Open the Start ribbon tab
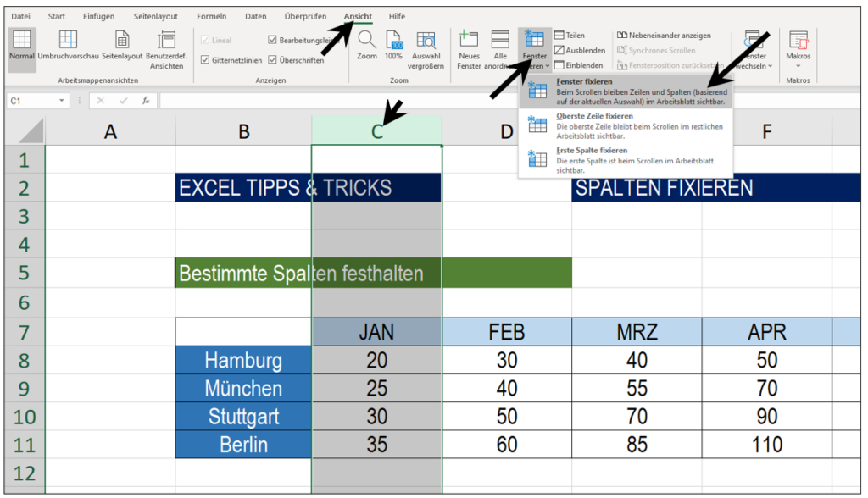Screen dimensions: 868x498 [57, 17]
